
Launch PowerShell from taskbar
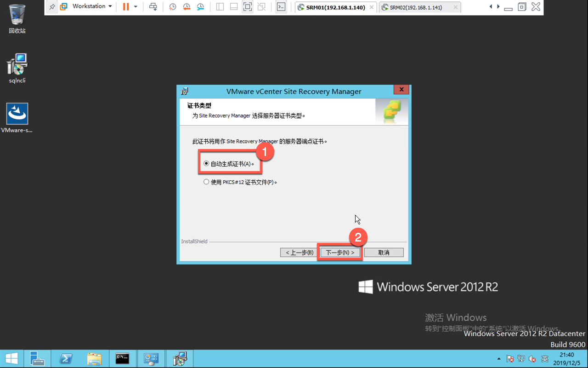65,359
